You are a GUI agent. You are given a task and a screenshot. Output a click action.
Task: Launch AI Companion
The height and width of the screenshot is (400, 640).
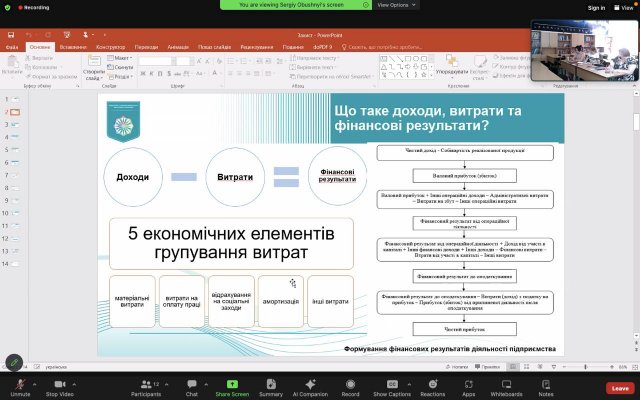point(310,385)
